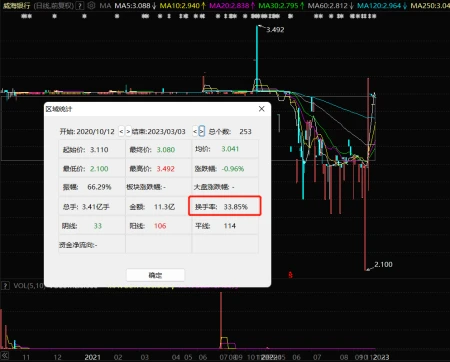The image size is (450, 362).
Task: Select the lowest price value 2.100 in dialog
Action: point(99,169)
